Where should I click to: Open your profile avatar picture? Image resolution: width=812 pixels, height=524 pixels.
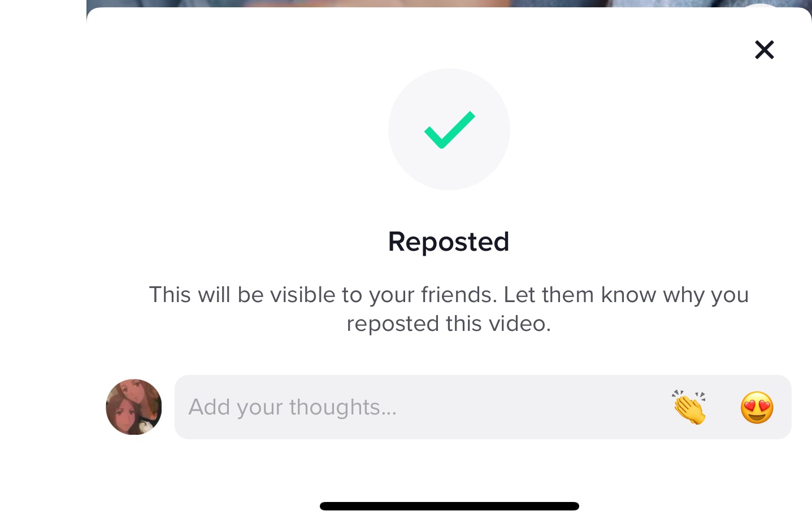click(134, 407)
